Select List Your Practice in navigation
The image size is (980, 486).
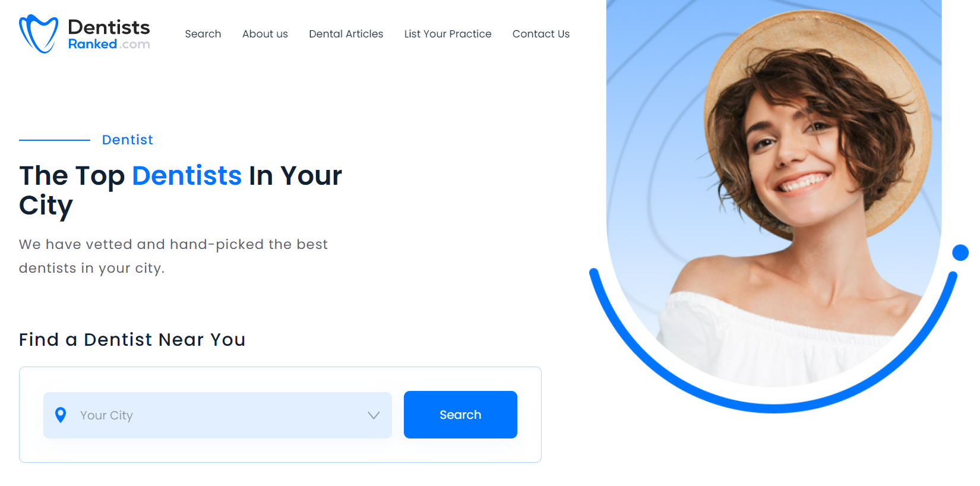point(448,34)
